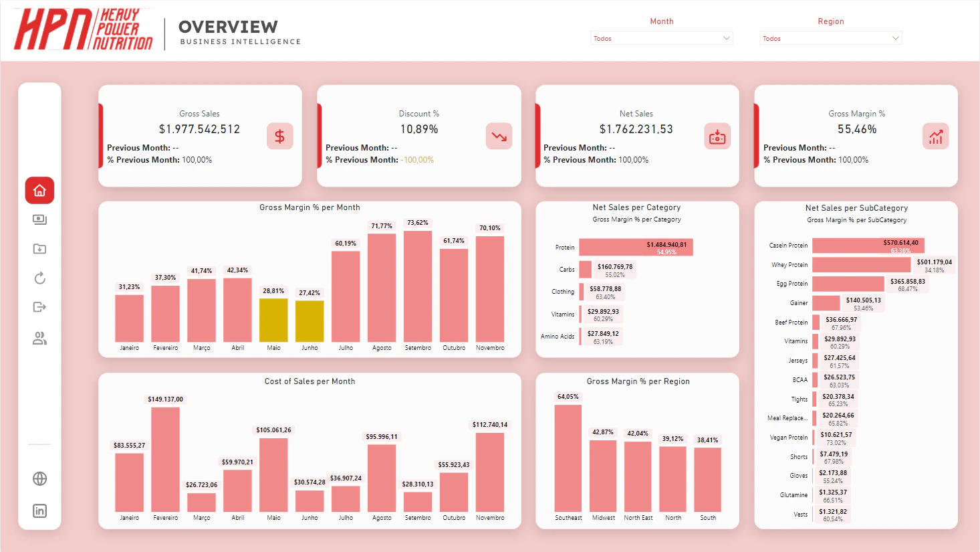Image resolution: width=980 pixels, height=552 pixels.
Task: Click the -100,00% previous month value on Discount card
Action: 417,160
